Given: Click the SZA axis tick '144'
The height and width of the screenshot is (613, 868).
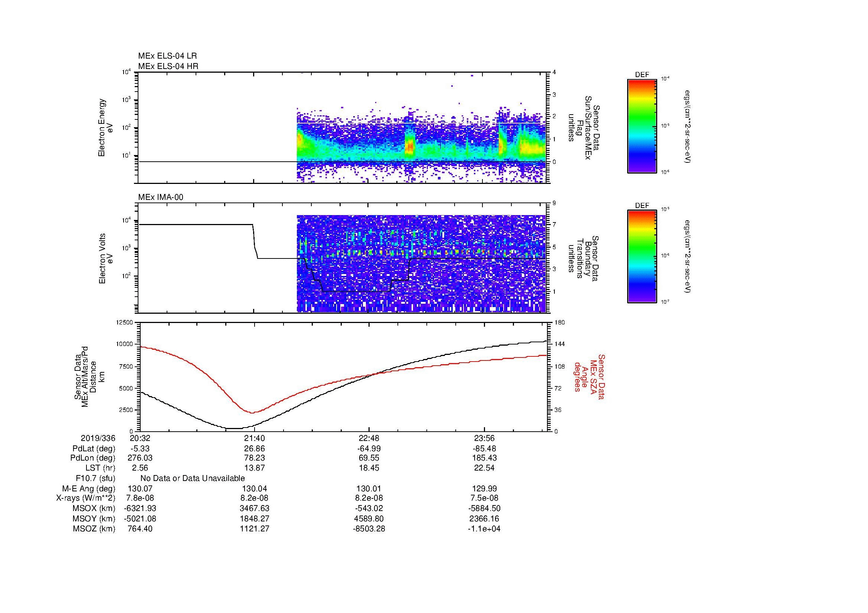Looking at the screenshot, I should (x=560, y=344).
